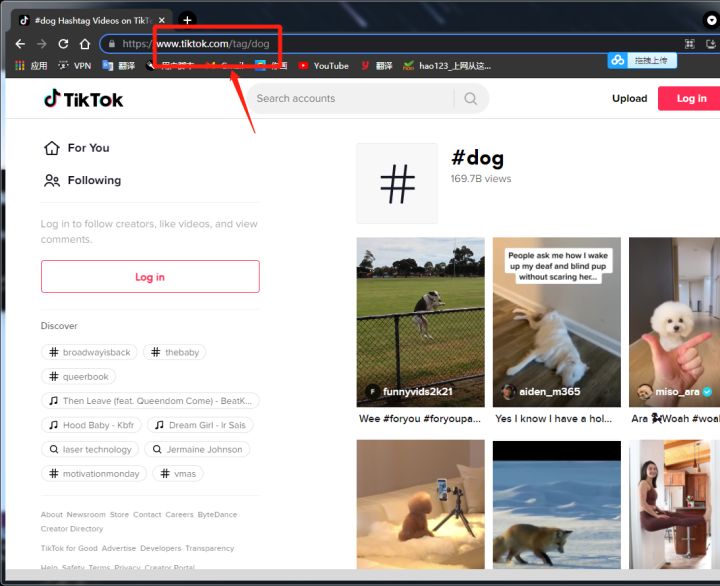Viewport: 720px width, 586px height.
Task: Open the fox in snow video
Action: click(557, 504)
